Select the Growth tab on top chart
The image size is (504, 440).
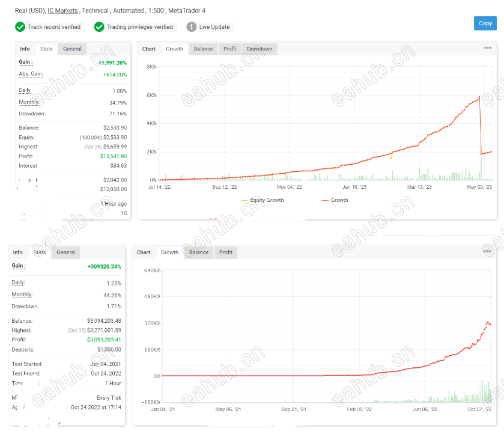[175, 49]
